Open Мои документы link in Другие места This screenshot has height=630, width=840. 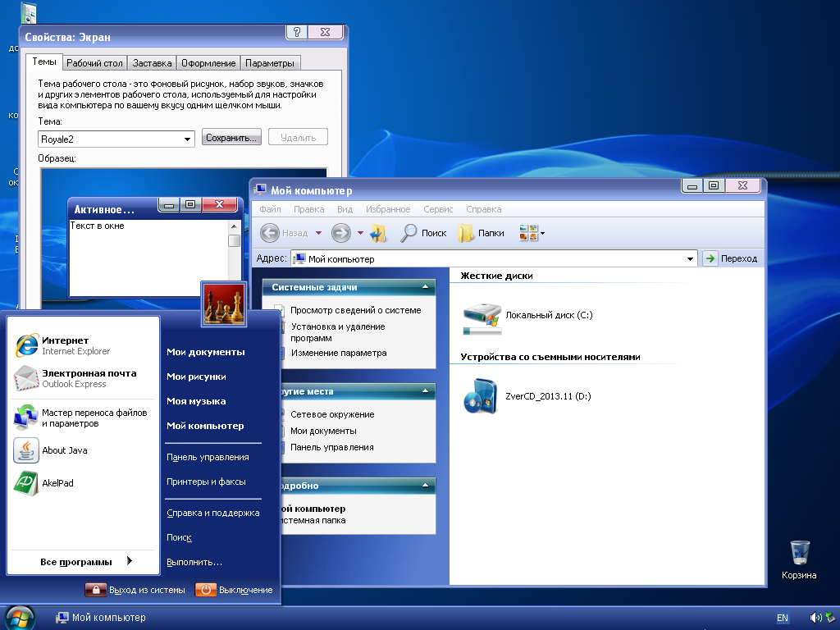(323, 431)
